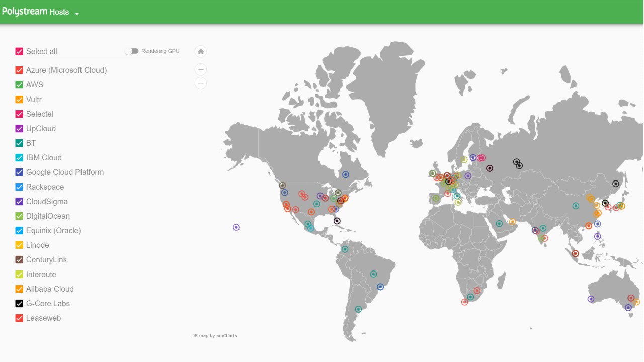Select the purple marker in southeast Australia
Viewport: 644px width, 362px height.
coord(628,308)
